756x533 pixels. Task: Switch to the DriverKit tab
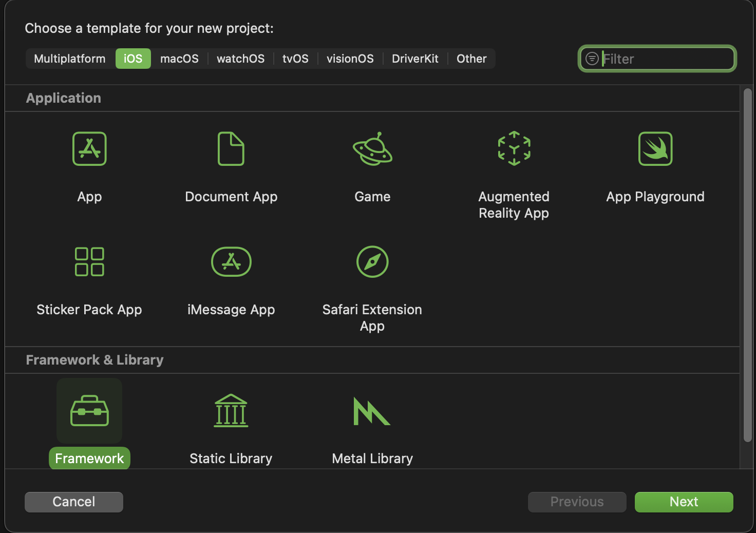[x=415, y=59]
